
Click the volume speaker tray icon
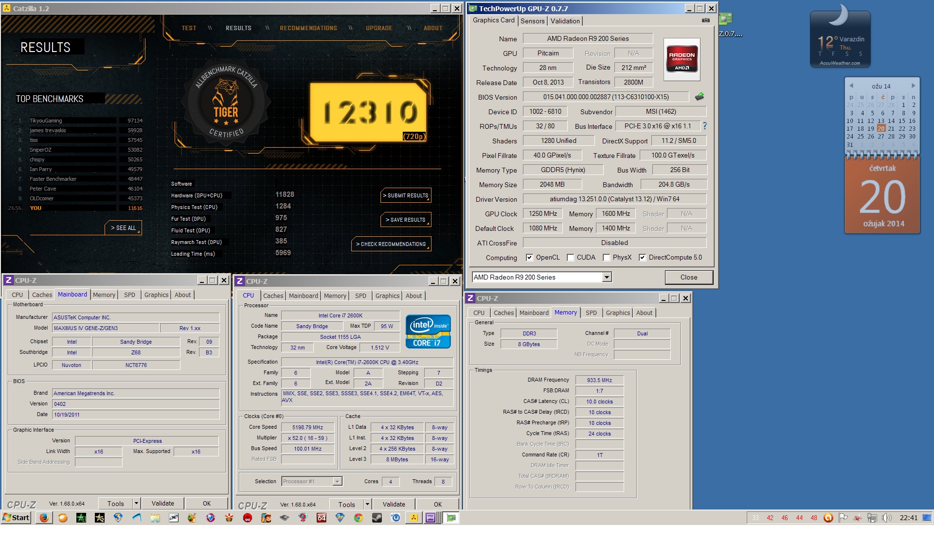point(887,518)
